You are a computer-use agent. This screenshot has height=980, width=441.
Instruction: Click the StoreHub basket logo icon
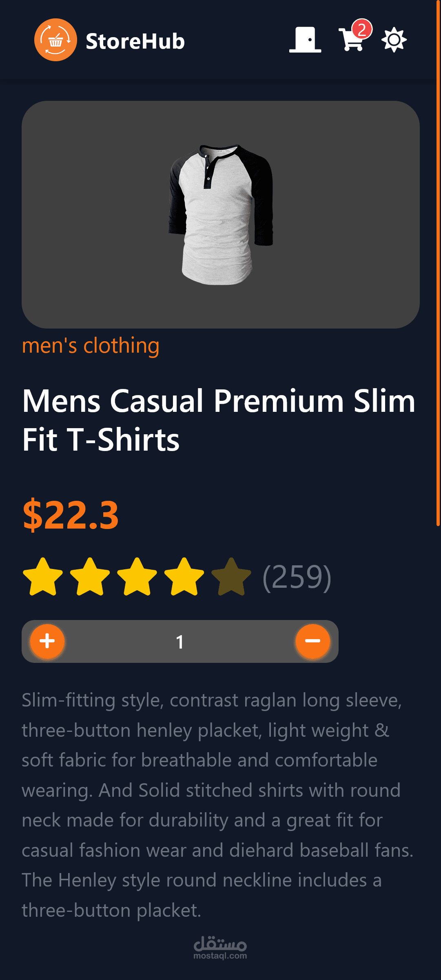[x=55, y=40]
